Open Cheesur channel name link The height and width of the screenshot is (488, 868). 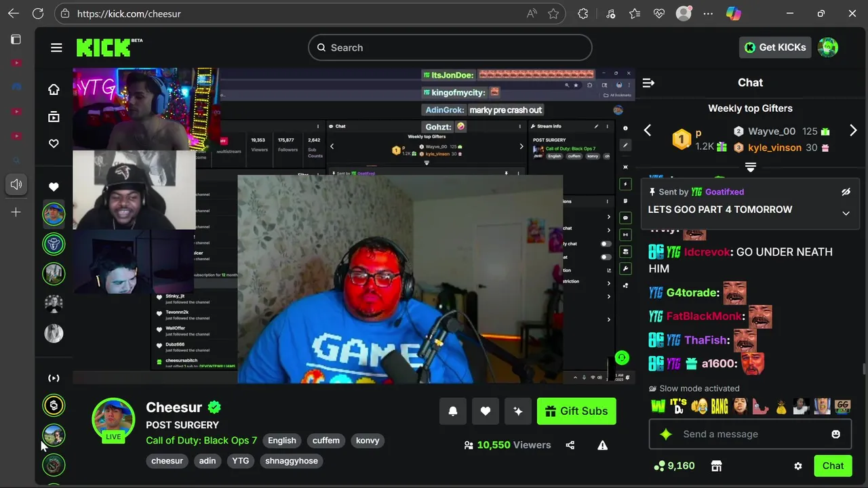pyautogui.click(x=174, y=407)
